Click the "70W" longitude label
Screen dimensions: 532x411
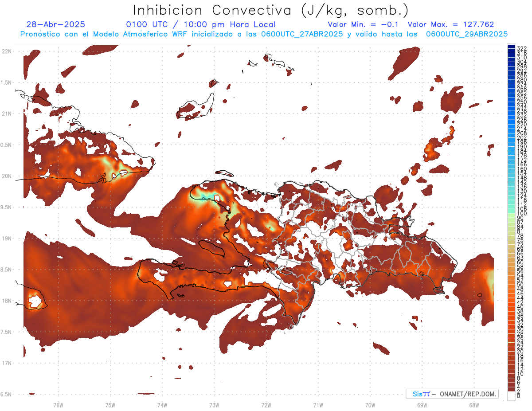click(370, 405)
